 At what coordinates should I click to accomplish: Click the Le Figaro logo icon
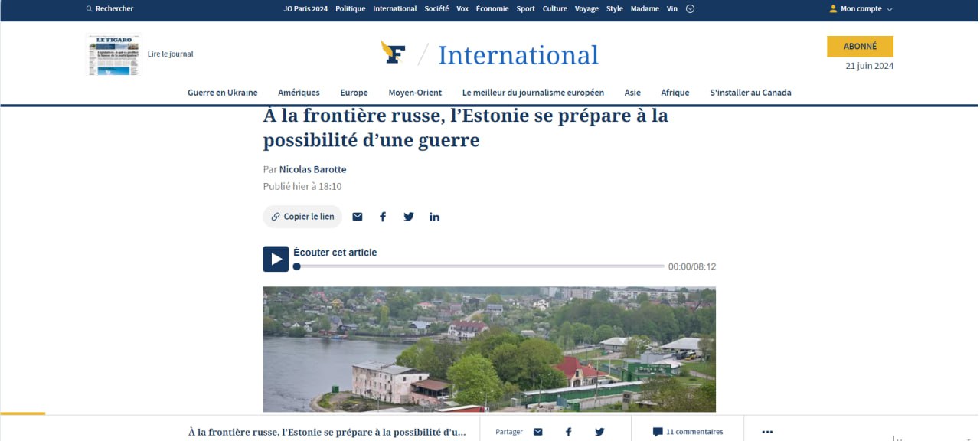click(x=394, y=53)
